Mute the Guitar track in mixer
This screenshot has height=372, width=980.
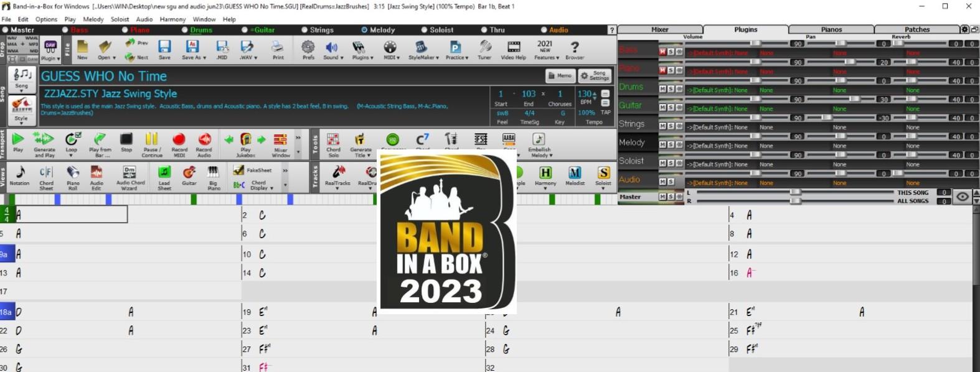tap(662, 108)
